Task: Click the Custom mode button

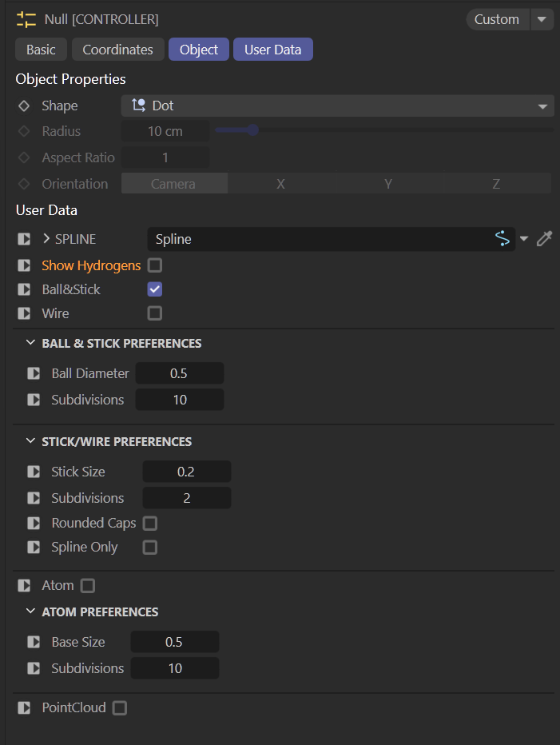Action: (496, 19)
